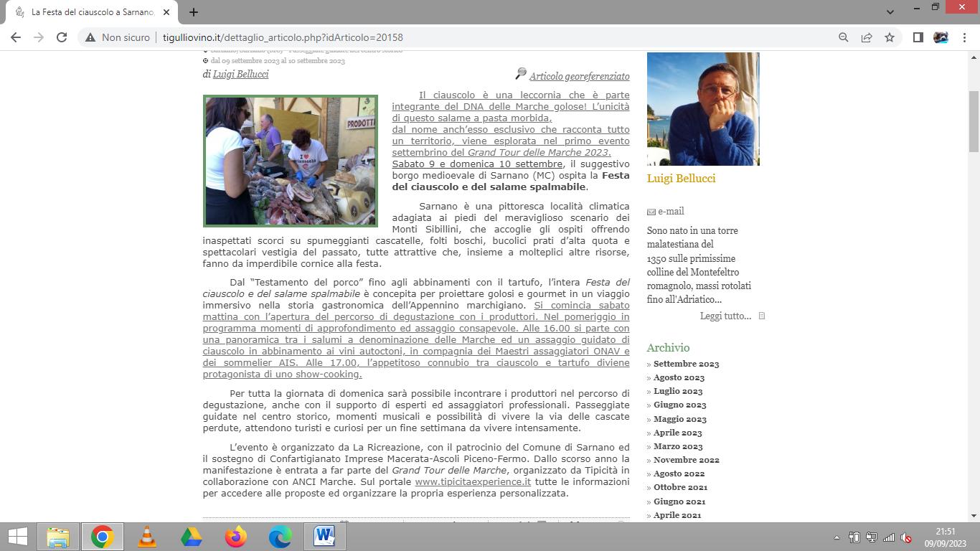
Task: Open the festival market photo thumbnail
Action: [291, 161]
